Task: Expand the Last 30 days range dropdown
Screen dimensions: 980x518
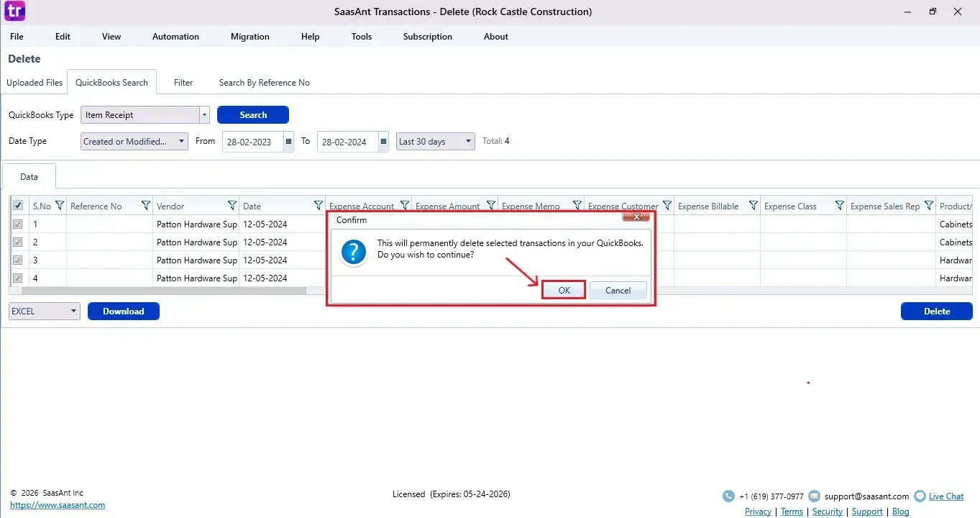Action: pyautogui.click(x=436, y=142)
